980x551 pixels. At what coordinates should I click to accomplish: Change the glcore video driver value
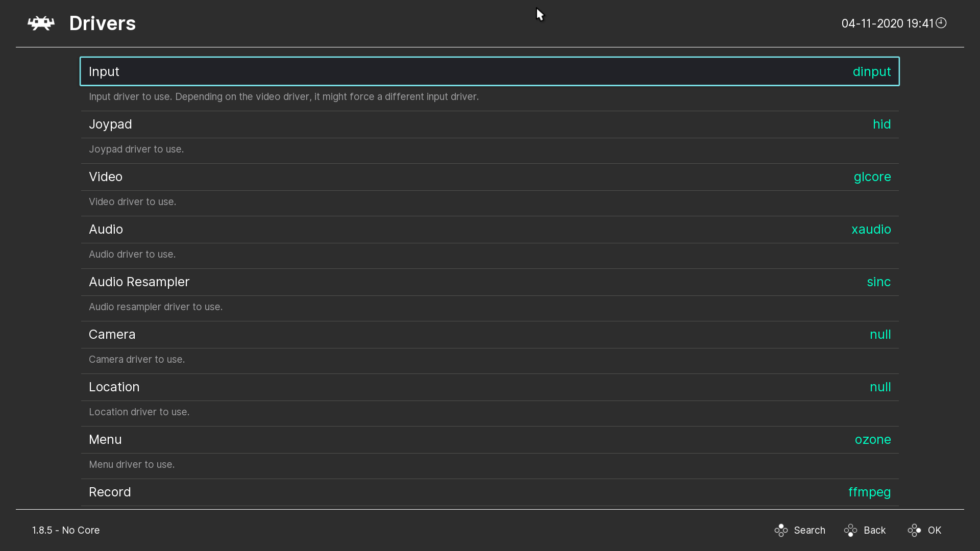click(x=872, y=177)
